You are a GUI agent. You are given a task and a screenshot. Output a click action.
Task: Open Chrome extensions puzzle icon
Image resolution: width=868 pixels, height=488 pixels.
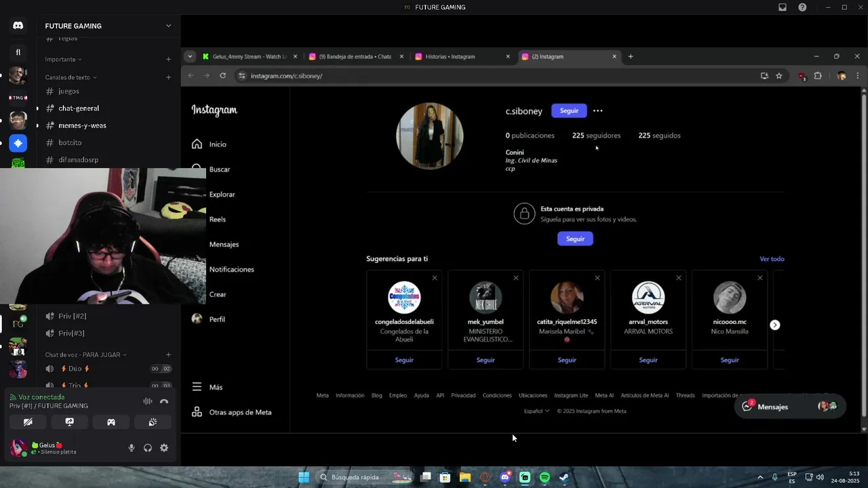click(x=818, y=76)
